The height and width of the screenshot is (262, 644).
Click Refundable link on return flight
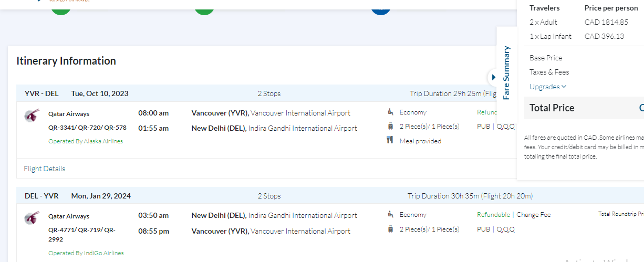coord(493,214)
